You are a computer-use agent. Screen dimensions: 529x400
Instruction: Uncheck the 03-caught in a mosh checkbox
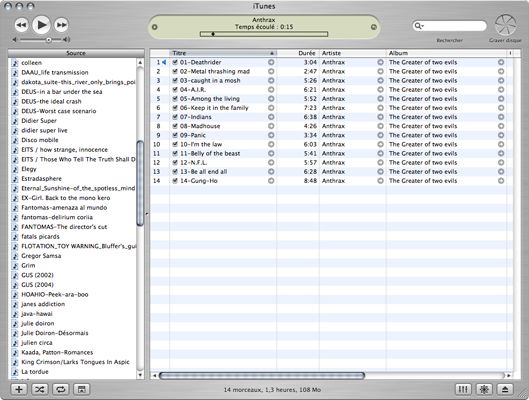click(x=175, y=81)
